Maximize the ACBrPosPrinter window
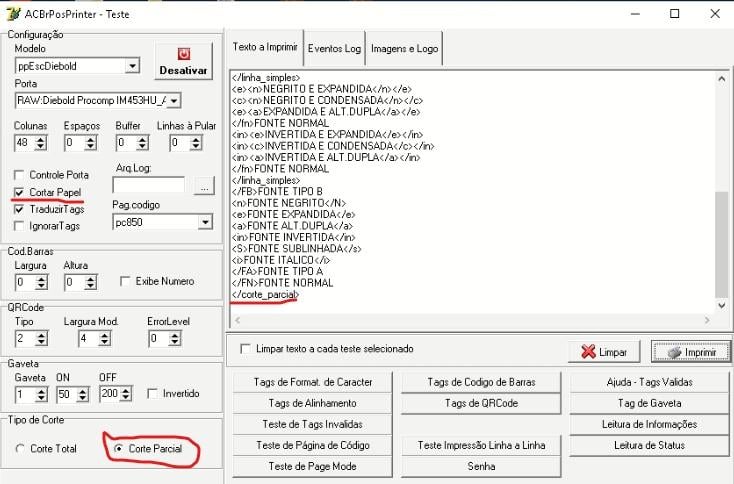The image size is (734, 484). click(x=675, y=14)
